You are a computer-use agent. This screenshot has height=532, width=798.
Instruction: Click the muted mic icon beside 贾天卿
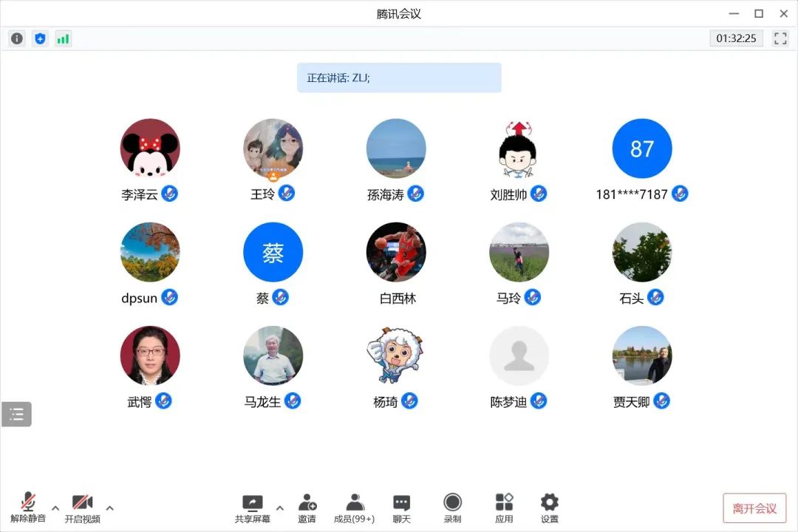[x=661, y=401]
